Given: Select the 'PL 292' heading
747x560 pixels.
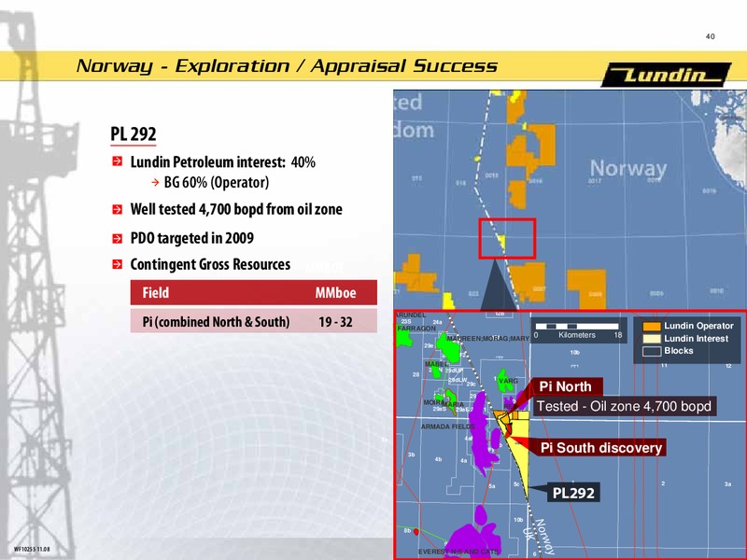Looking at the screenshot, I should pos(134,134).
